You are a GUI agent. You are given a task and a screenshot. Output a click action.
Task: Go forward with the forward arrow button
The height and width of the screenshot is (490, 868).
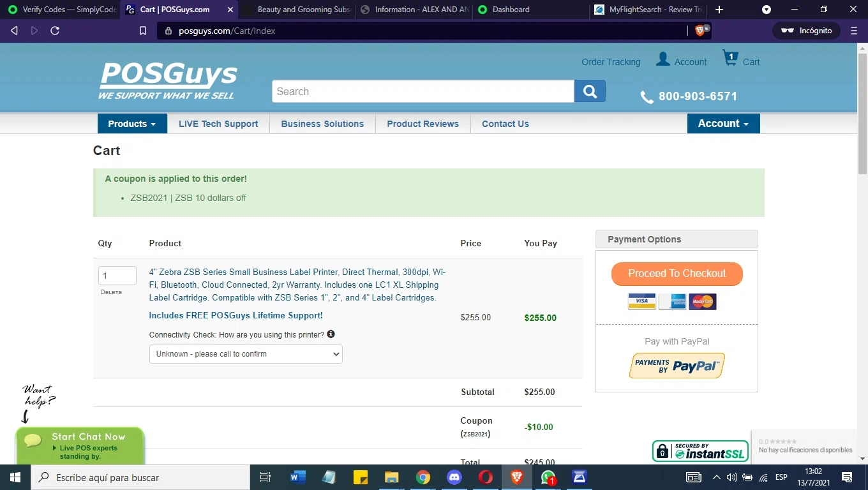click(34, 31)
